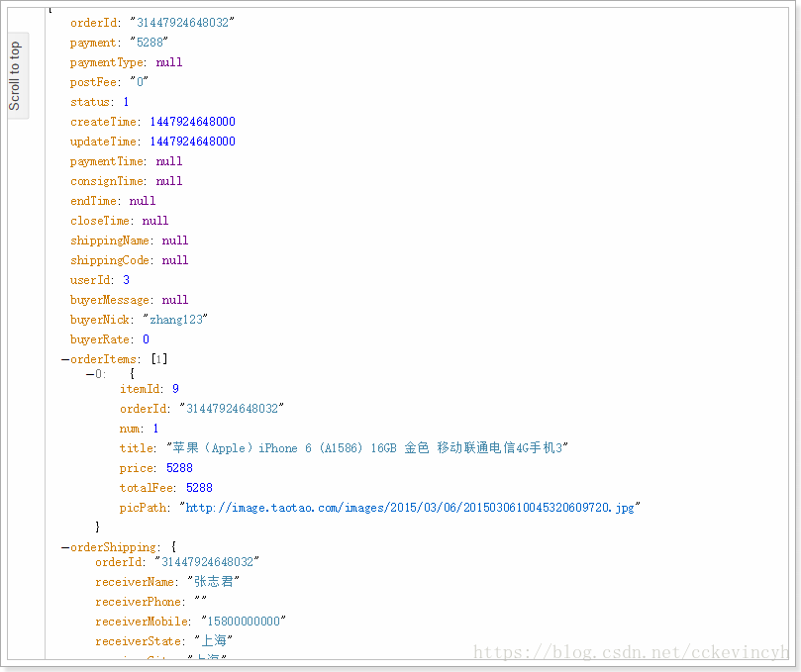
Task: Select the price value 5288
Action: [x=180, y=468]
